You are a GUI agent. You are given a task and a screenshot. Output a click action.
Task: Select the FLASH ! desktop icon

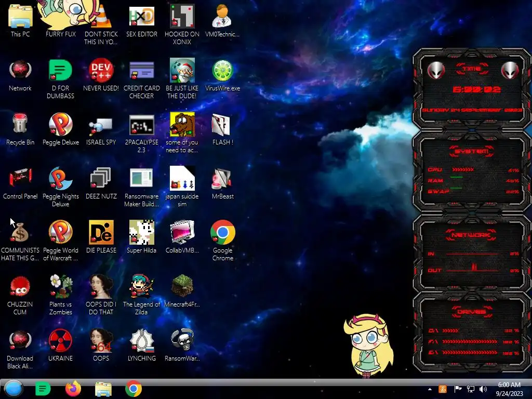coord(222,129)
